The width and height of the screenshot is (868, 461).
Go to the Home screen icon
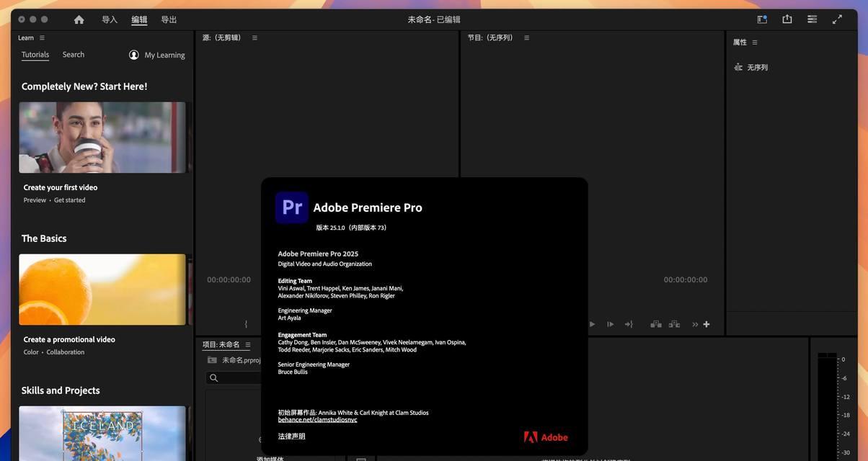pyautogui.click(x=79, y=19)
